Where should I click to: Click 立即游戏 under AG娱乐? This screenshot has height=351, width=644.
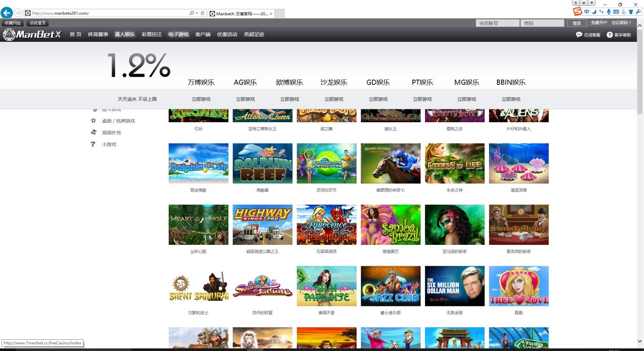click(245, 99)
